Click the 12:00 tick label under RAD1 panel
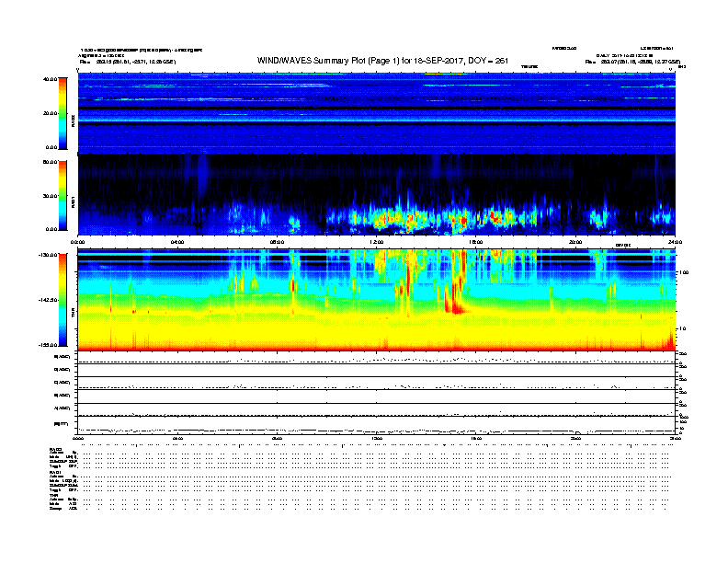Image resolution: width=728 pixels, height=563 pixels. (x=377, y=242)
